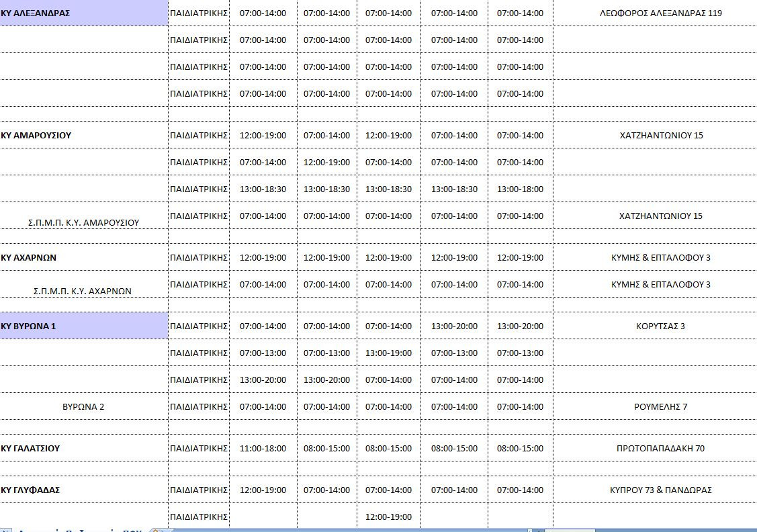The width and height of the screenshot is (757, 532).
Task: Select the ΡΟΥΜΕΛΗΣ 7 address cell
Action: [660, 407]
